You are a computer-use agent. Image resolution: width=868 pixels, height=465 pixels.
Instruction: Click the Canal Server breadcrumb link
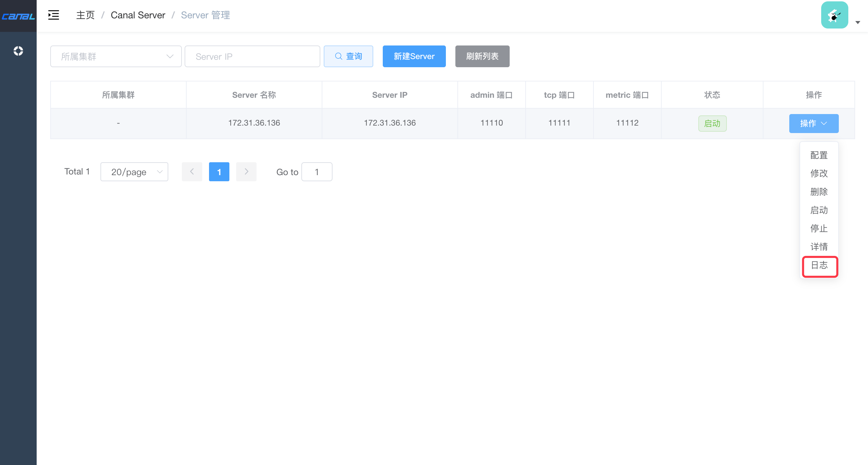(x=138, y=15)
